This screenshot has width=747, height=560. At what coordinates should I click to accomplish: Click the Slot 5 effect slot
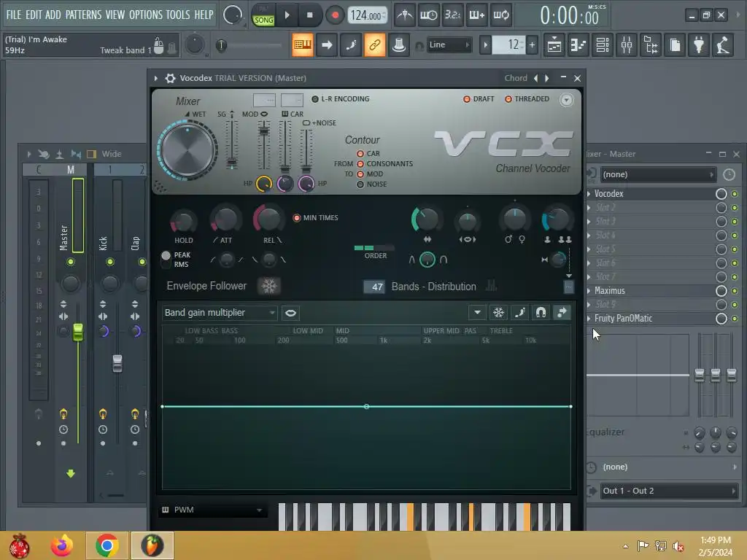point(649,249)
